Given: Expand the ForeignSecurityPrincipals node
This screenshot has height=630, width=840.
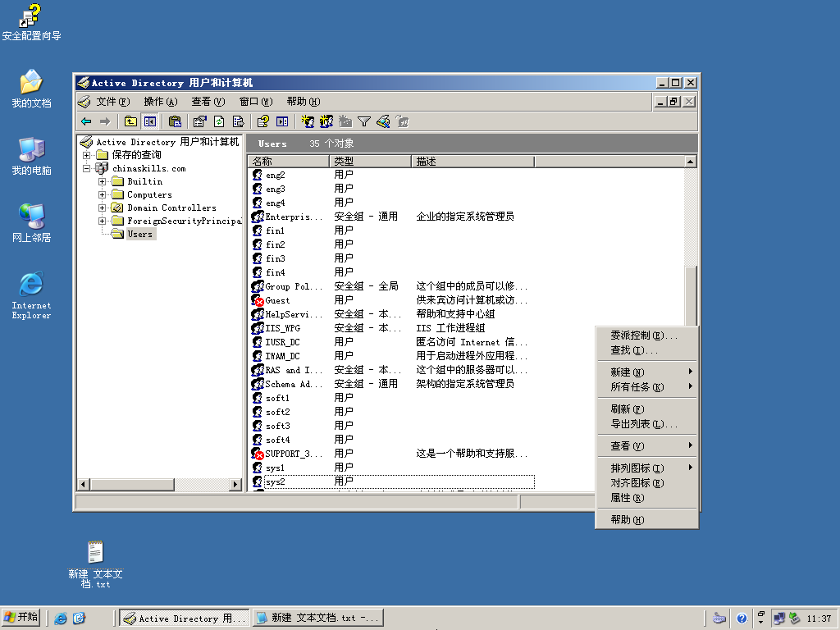Looking at the screenshot, I should 102,221.
